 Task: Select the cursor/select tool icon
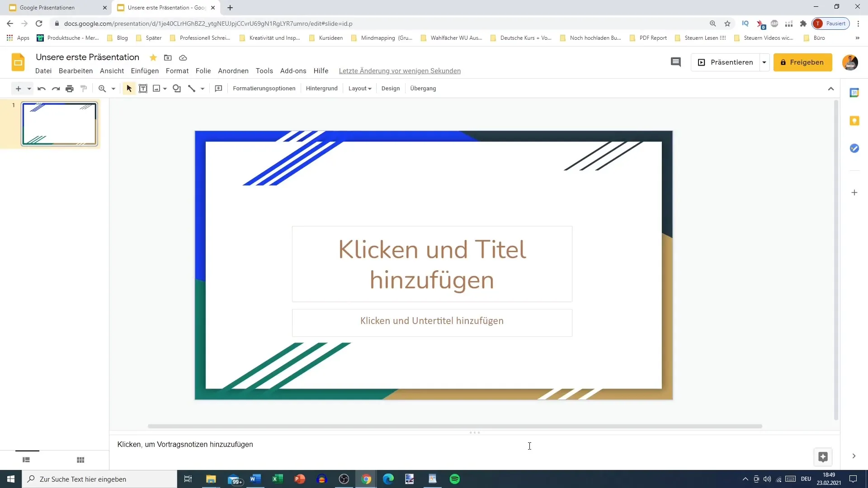tap(129, 88)
